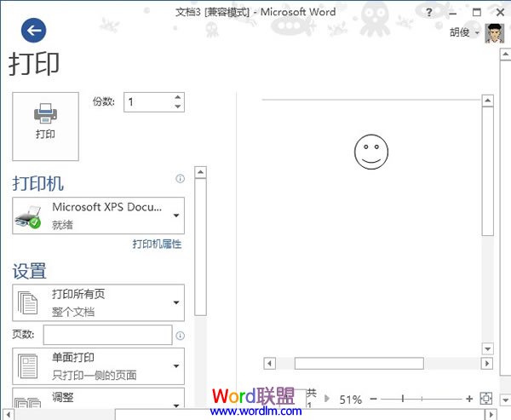Decrease copies count with down arrow
This screenshot has height=420, width=511.
pos(177,107)
